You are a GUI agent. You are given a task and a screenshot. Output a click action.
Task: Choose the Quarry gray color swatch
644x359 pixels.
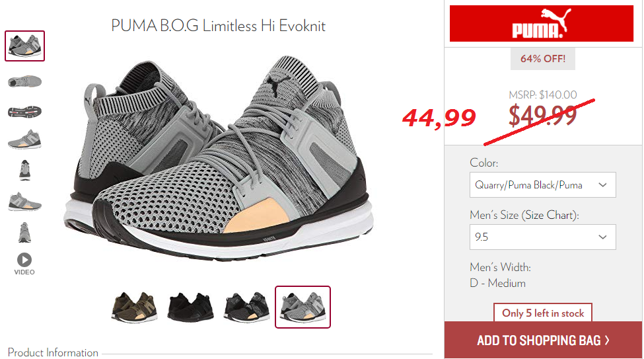pos(303,307)
